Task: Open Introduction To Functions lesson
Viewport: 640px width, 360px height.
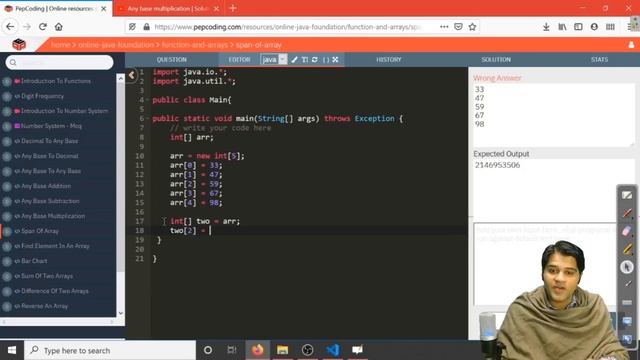Action: click(x=56, y=81)
